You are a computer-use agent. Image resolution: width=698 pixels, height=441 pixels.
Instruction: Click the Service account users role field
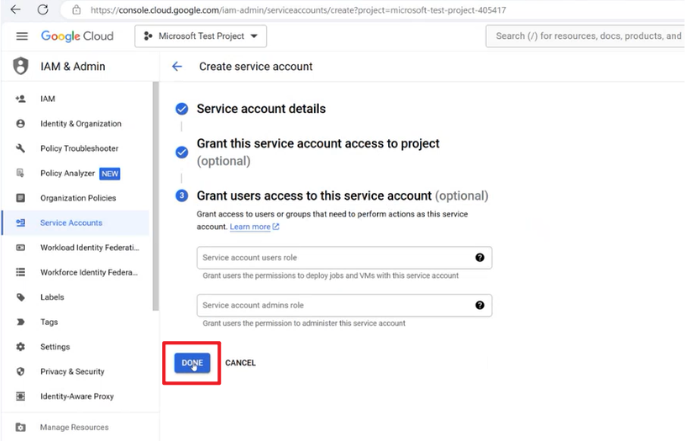pyautogui.click(x=344, y=257)
